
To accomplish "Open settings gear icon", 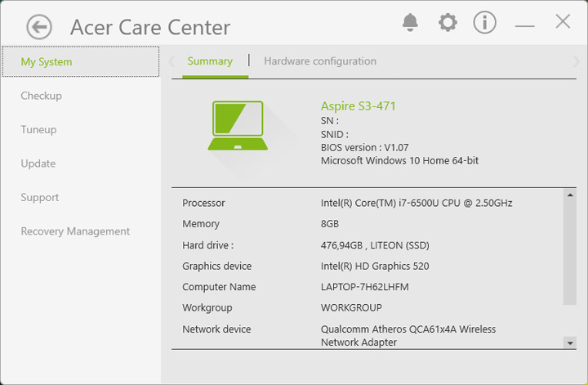I will tap(448, 23).
